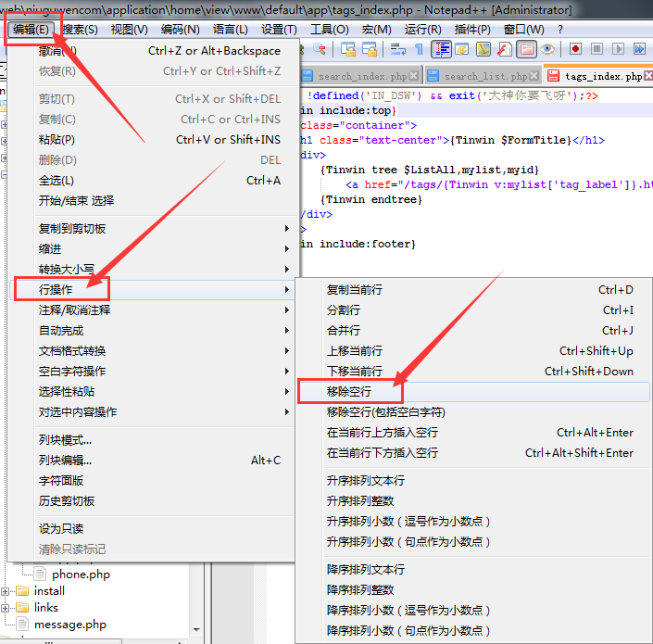Close the search_list.php tab

534,75
